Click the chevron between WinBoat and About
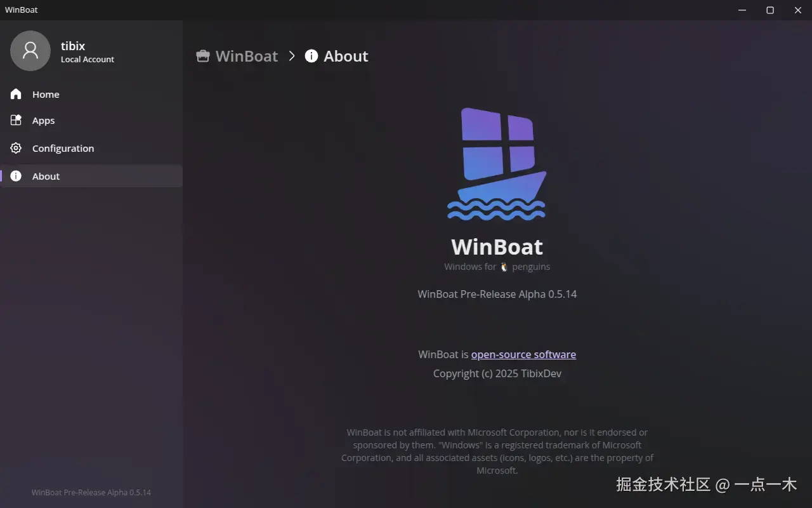This screenshot has width=812, height=508. [292, 56]
